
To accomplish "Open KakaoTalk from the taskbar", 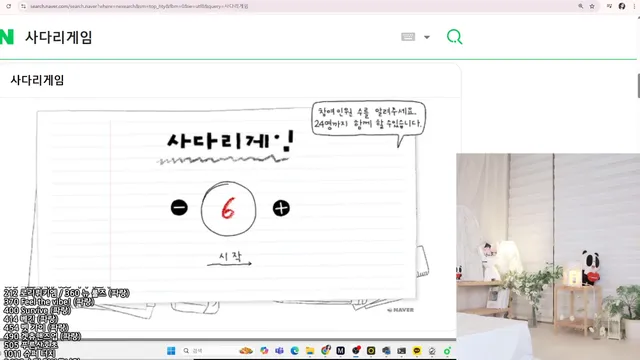I will coord(417,351).
